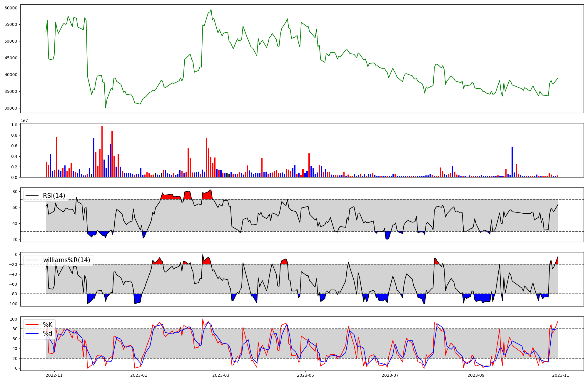The width and height of the screenshot is (588, 382).
Task: Click the tallest red volume bar
Action: pos(102,152)
